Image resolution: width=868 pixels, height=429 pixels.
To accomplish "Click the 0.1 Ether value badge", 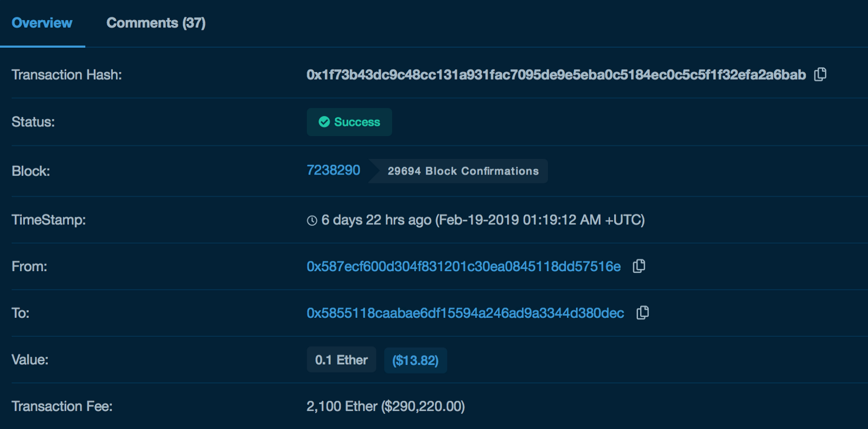I will coord(341,360).
